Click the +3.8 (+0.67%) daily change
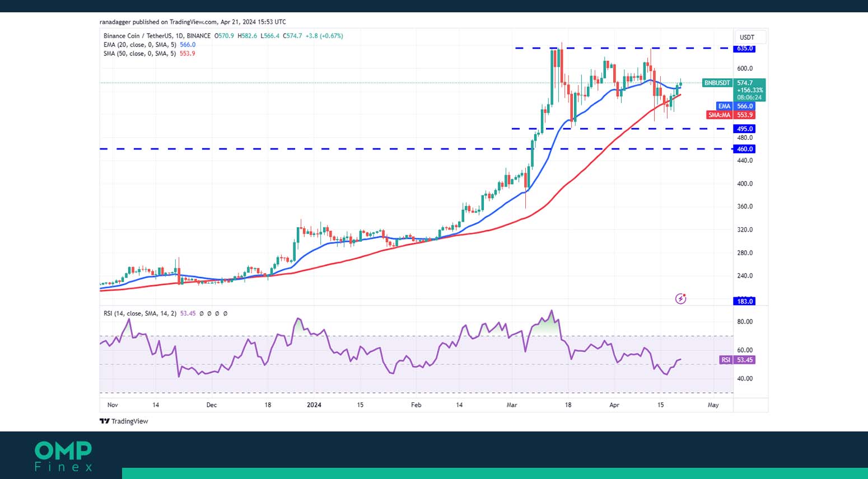Viewport: 868px width, 479px height. point(324,36)
